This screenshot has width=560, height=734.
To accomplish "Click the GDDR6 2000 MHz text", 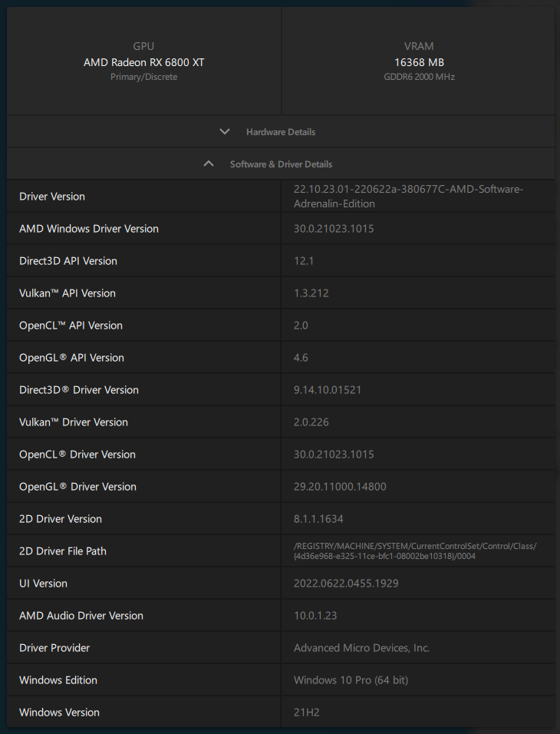I will [x=419, y=77].
